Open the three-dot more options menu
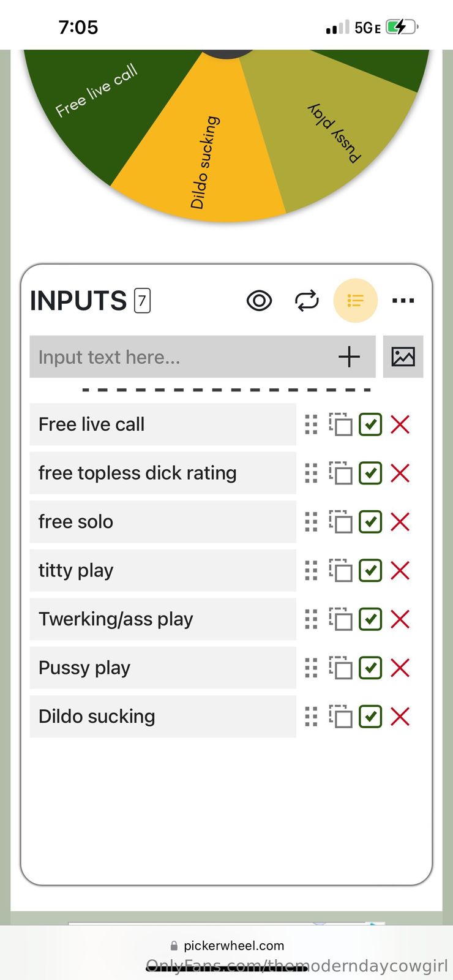Viewport: 453px width, 980px height. point(403,301)
